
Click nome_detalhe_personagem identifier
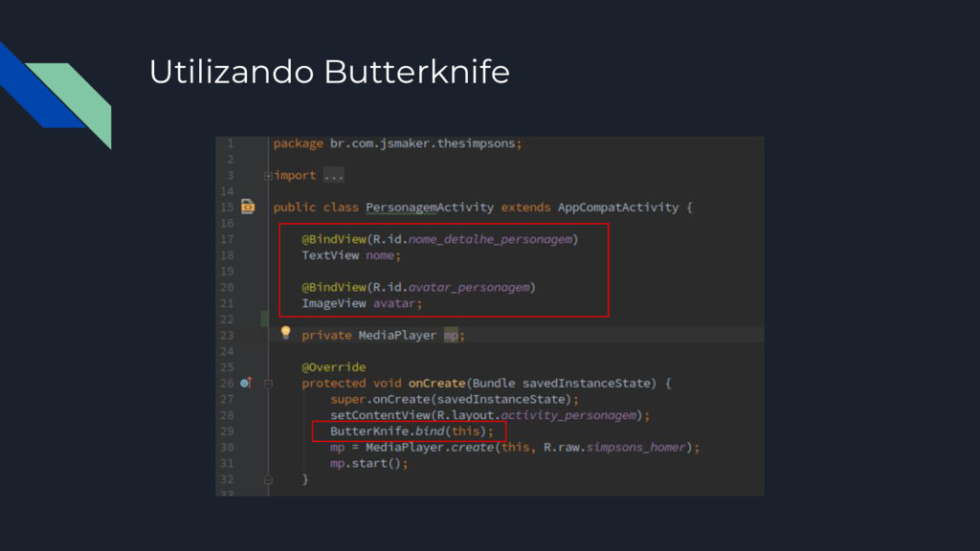pos(490,239)
